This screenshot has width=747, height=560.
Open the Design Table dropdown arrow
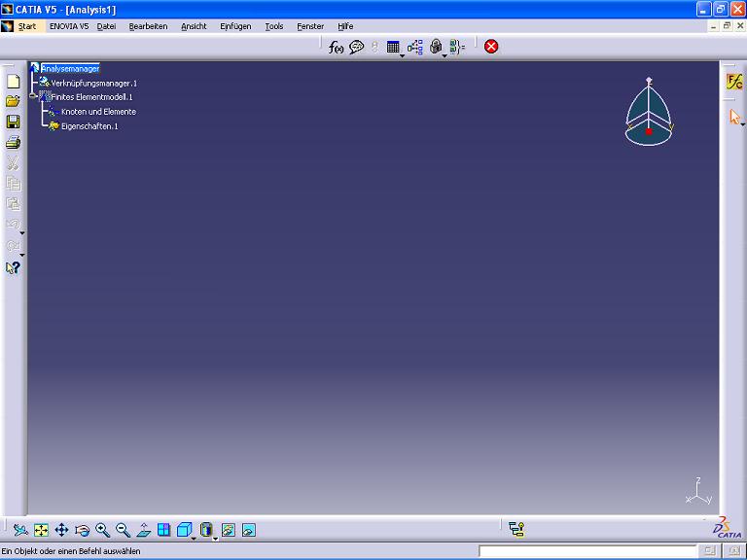402,56
